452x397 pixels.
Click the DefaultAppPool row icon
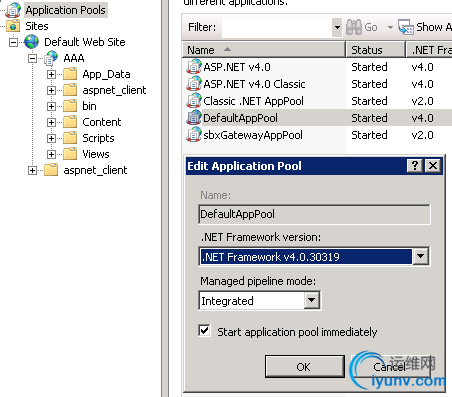tap(194, 118)
